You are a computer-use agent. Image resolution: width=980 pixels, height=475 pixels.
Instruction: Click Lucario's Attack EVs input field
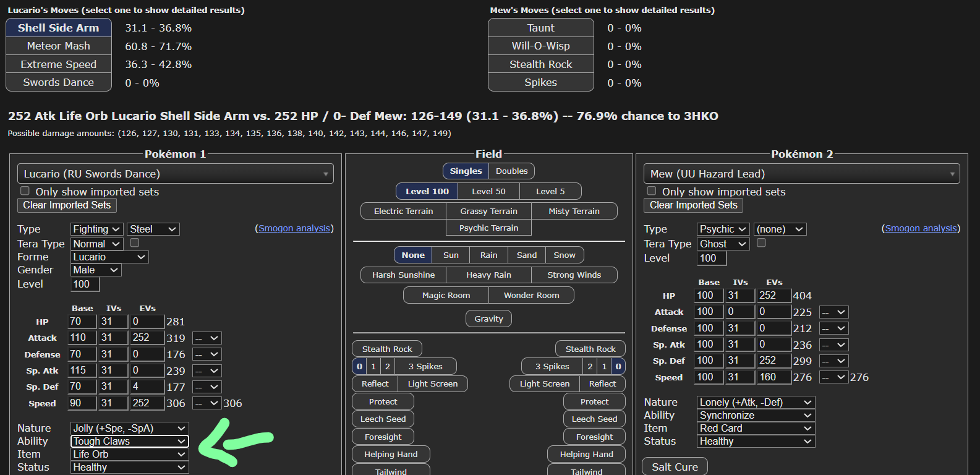tap(147, 338)
